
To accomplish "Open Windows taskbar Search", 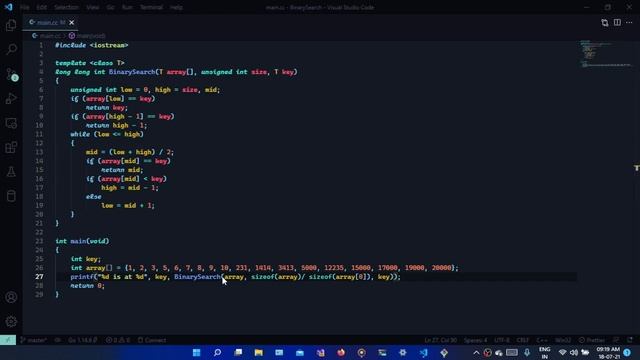I will click(217, 352).
